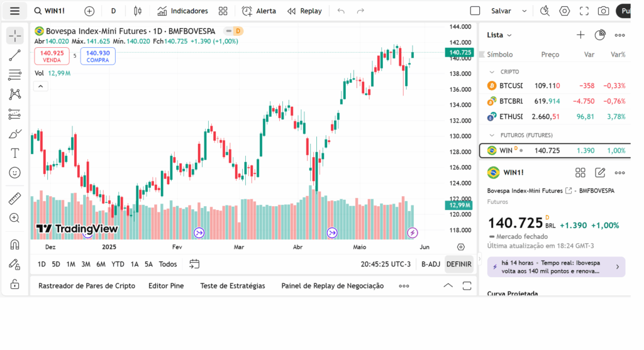
Task: Open the candlestick chart type selector
Action: 138,11
